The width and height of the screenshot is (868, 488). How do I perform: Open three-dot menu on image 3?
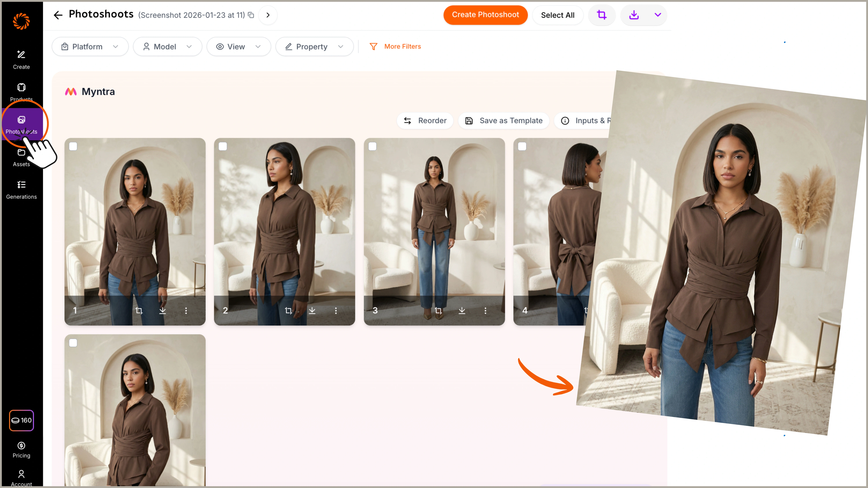pos(485,311)
